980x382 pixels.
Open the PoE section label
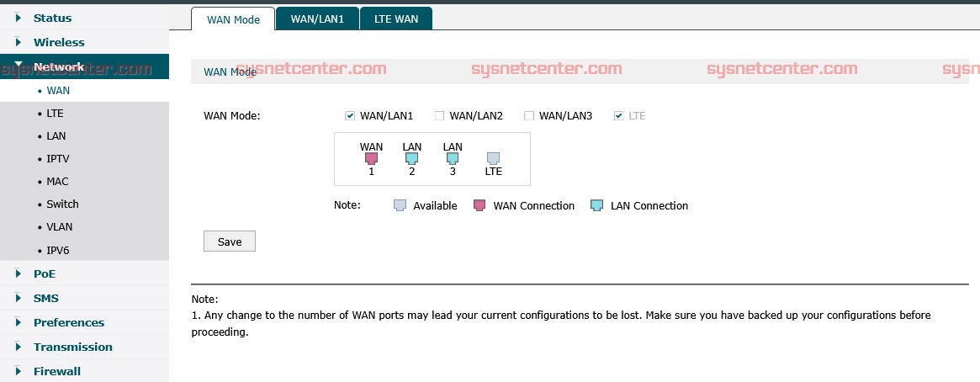[45, 273]
